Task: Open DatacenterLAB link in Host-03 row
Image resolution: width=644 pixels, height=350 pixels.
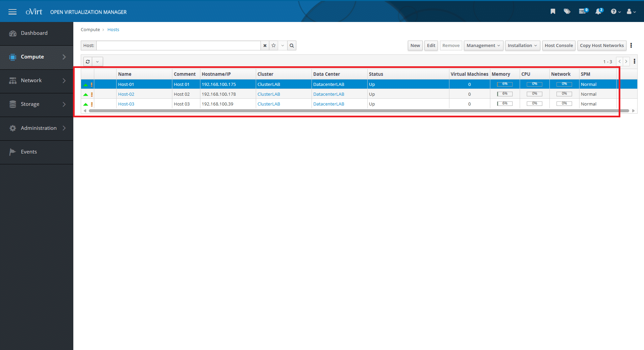Action: coord(329,104)
